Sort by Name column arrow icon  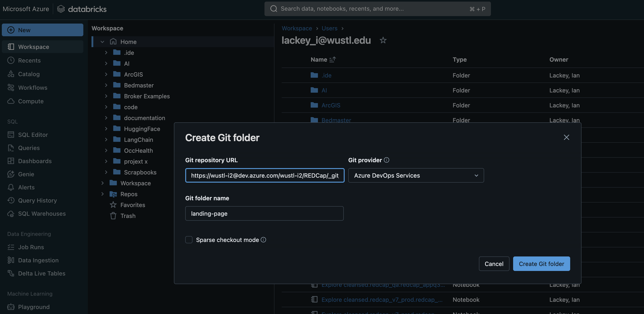click(x=332, y=60)
